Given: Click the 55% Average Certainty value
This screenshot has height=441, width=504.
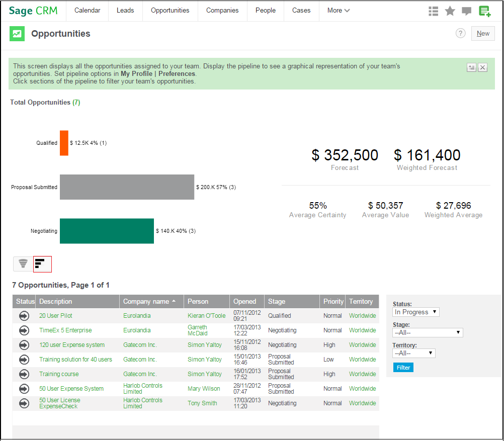Looking at the screenshot, I should tap(318, 205).
